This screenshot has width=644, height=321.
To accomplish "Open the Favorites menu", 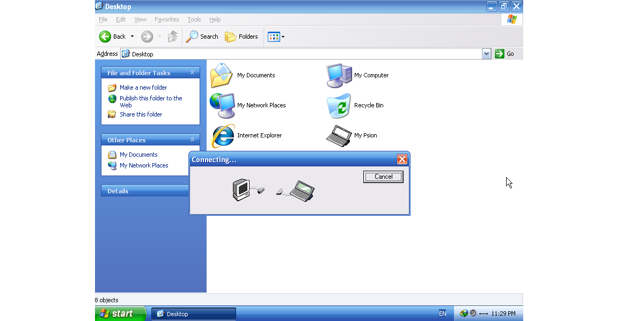I will coord(167,19).
